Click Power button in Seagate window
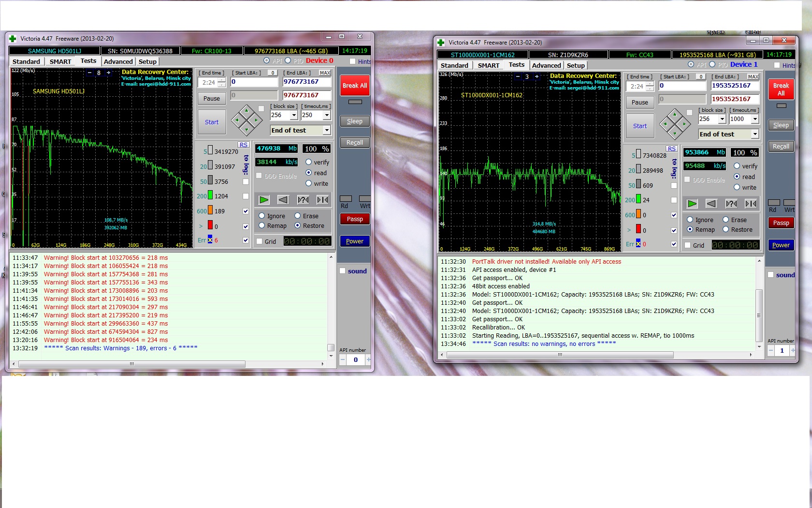The height and width of the screenshot is (508, 812). (781, 245)
